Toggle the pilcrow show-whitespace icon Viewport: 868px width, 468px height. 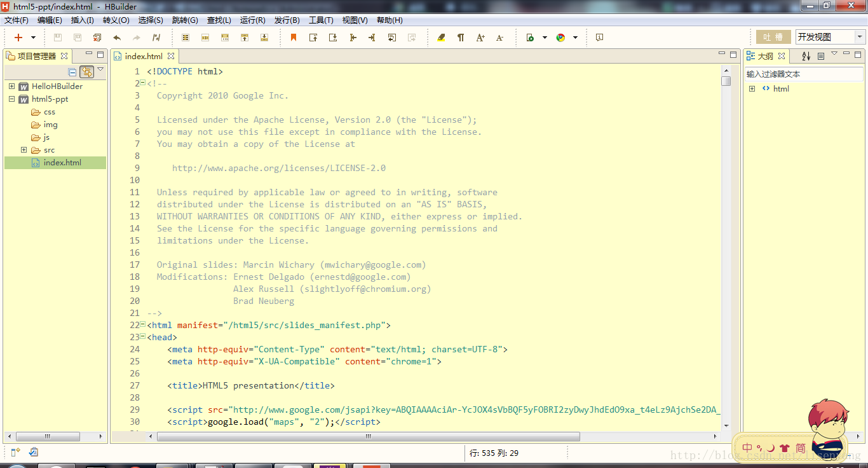[461, 38]
